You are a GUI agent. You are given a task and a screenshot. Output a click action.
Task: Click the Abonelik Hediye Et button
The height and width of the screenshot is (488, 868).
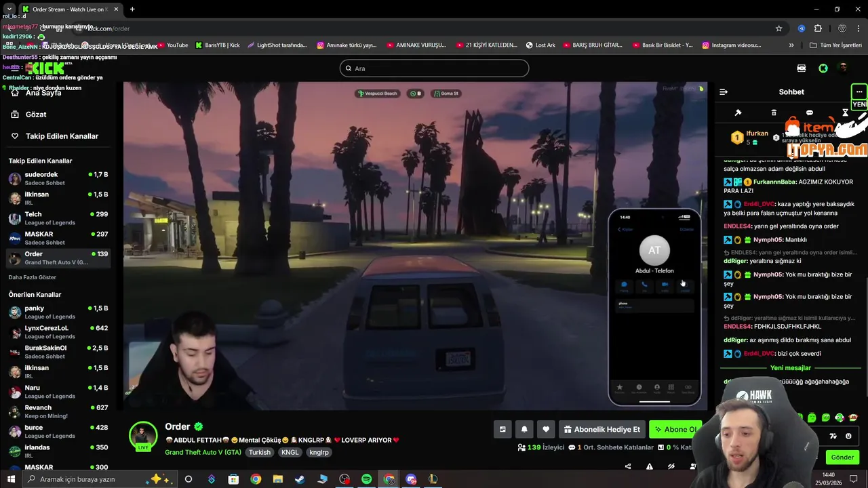pyautogui.click(x=601, y=429)
